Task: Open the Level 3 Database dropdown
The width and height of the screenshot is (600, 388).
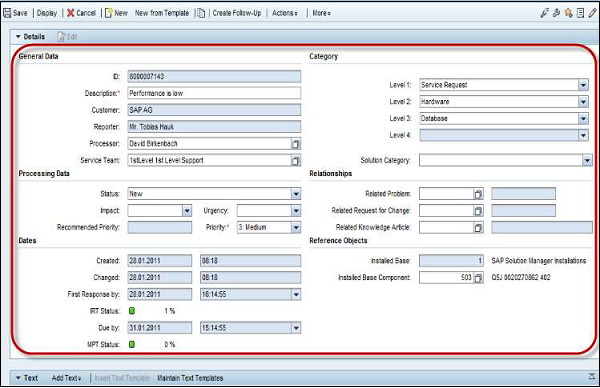Action: click(583, 119)
